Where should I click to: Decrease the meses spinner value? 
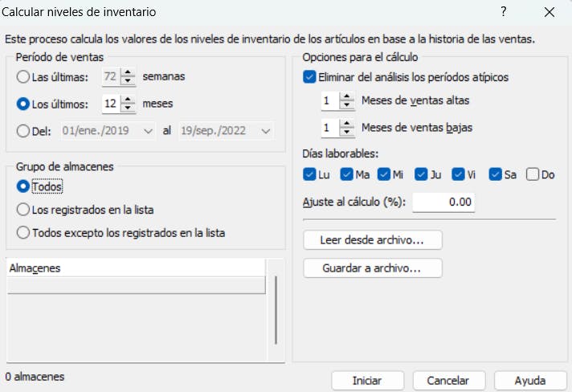tap(128, 108)
